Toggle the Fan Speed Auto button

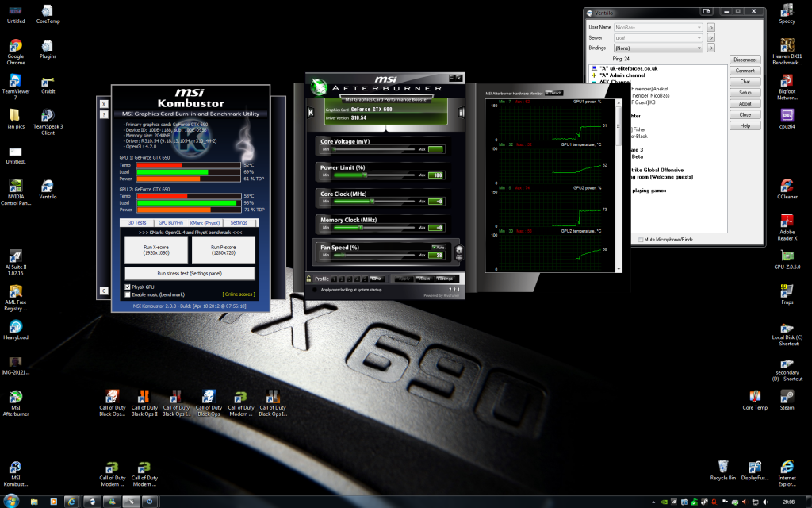pyautogui.click(x=437, y=247)
